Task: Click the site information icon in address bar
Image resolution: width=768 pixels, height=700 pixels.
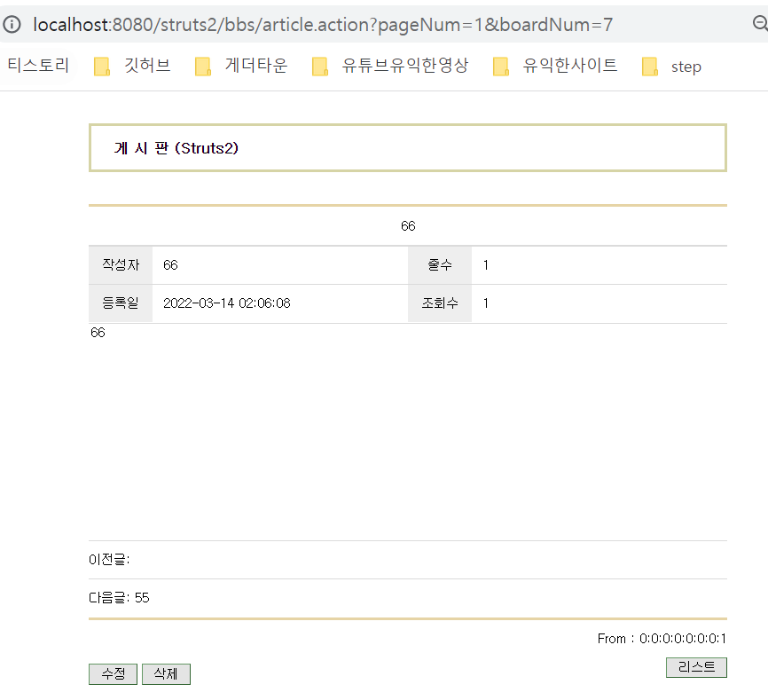Action: pyautogui.click(x=12, y=24)
